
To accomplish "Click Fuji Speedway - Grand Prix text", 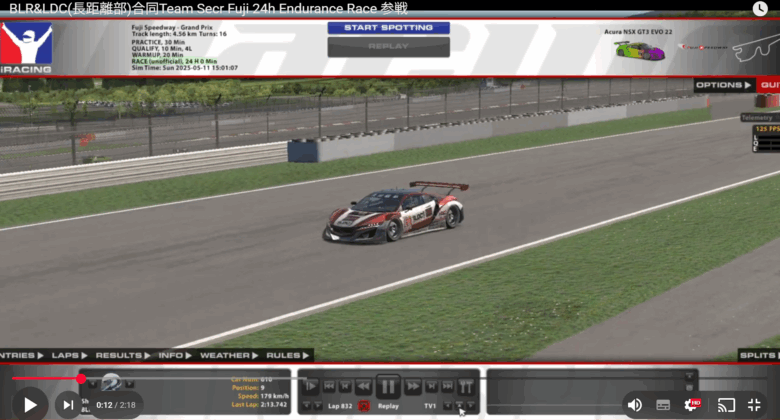I will click(172, 27).
